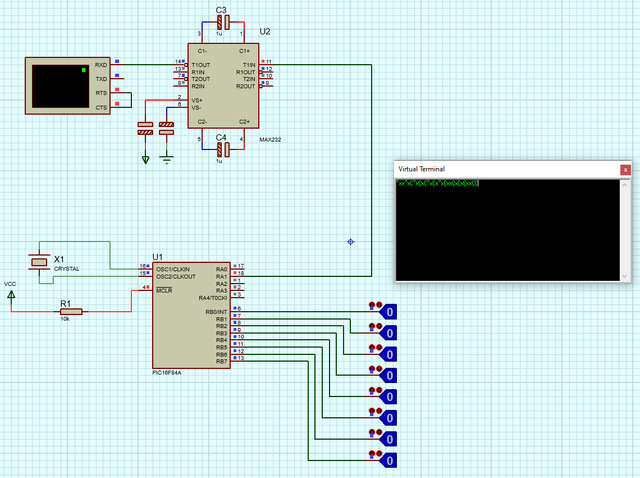Click the CTS pin of the terminal instrument
The width and height of the screenshot is (640, 478).
pyautogui.click(x=117, y=107)
